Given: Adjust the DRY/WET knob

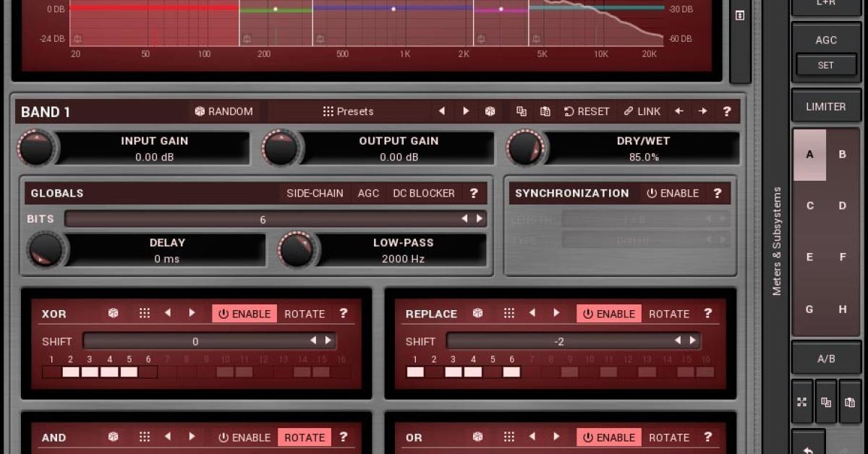Looking at the screenshot, I should [527, 148].
